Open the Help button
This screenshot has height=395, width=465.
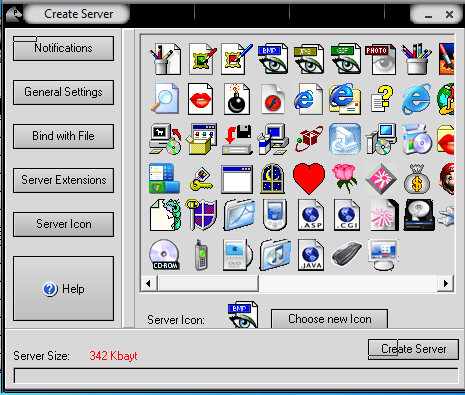point(63,289)
